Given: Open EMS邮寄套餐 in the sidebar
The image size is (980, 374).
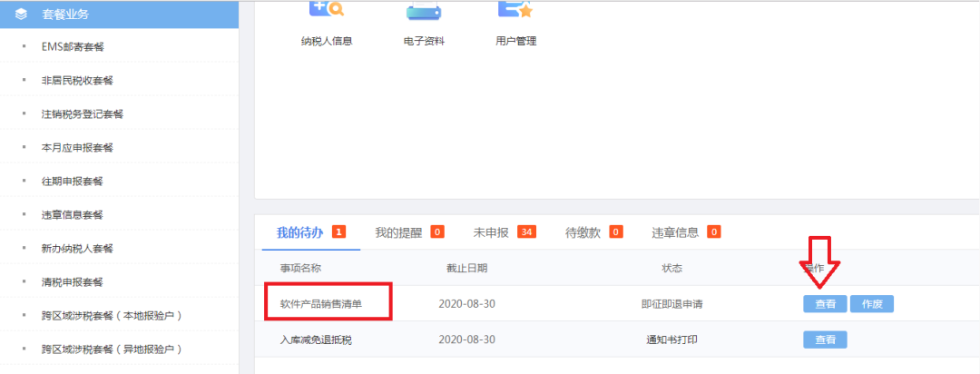Looking at the screenshot, I should (73, 47).
